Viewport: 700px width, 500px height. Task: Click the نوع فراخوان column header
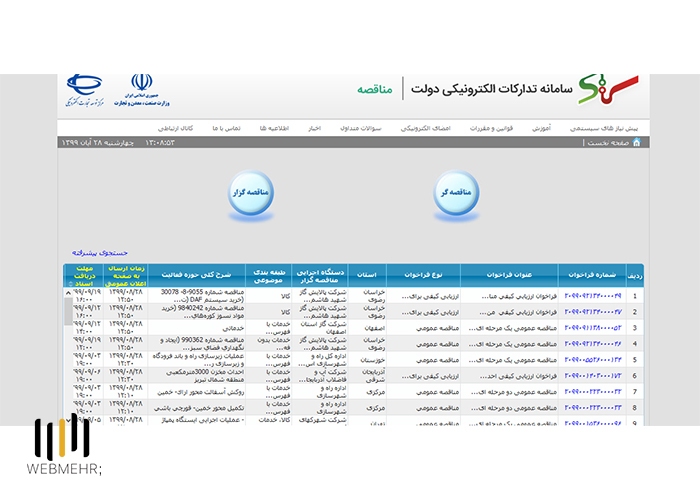[423, 275]
